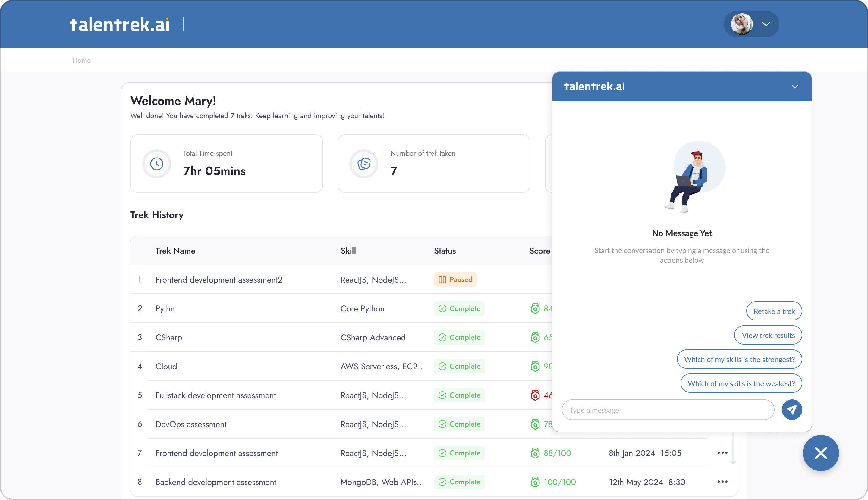
Task: Click the Number of trek taken icon
Action: [x=364, y=164]
